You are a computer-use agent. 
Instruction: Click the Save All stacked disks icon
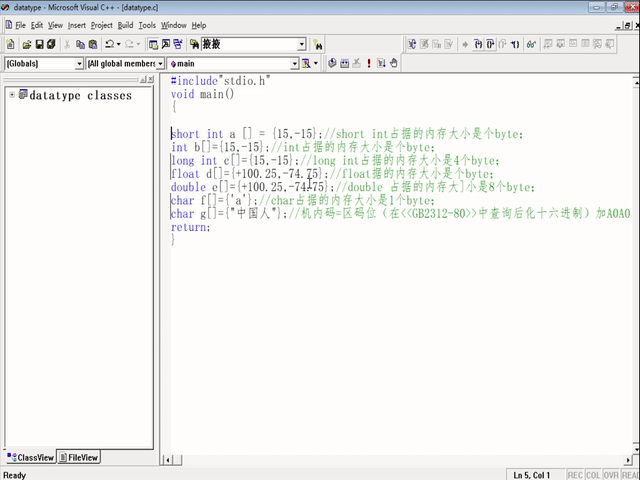click(x=51, y=44)
